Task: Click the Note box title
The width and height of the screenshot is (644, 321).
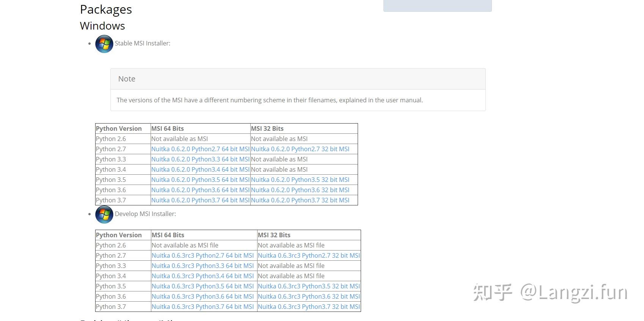Action: pos(127,79)
